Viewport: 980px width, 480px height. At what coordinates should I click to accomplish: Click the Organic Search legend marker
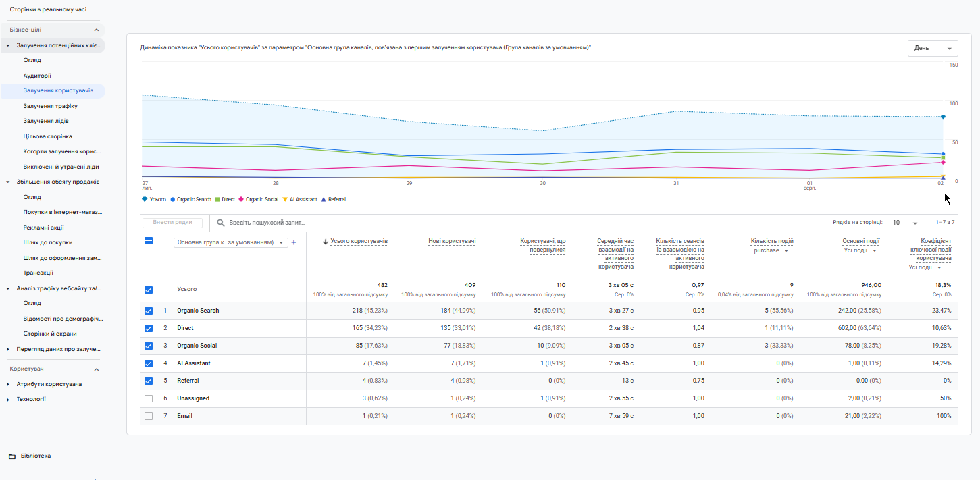[x=173, y=200]
